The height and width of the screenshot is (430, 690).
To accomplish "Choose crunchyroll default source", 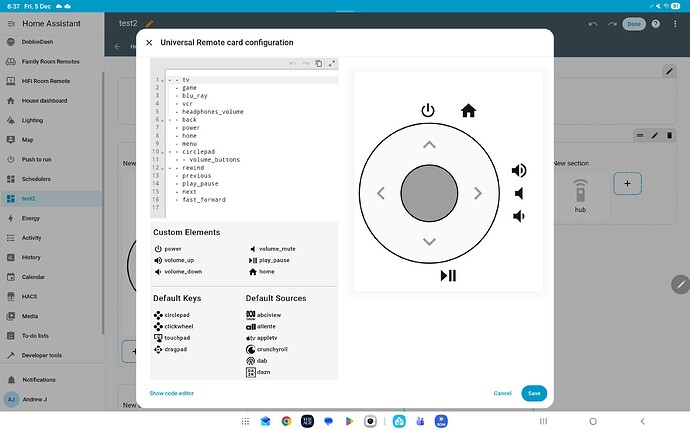I will (267, 349).
